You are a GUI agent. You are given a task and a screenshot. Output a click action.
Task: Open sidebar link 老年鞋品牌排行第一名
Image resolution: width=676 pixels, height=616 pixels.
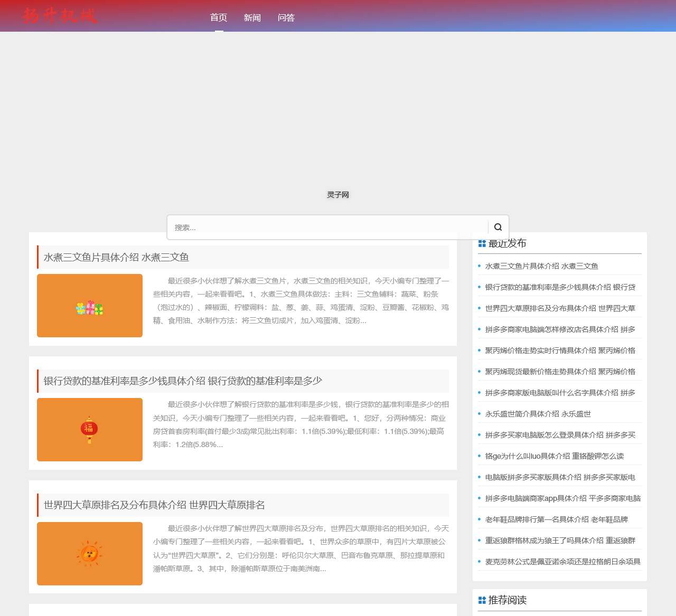click(557, 519)
